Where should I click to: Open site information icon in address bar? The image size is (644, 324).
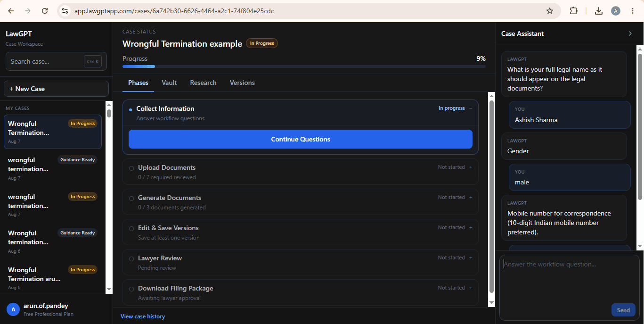point(65,11)
